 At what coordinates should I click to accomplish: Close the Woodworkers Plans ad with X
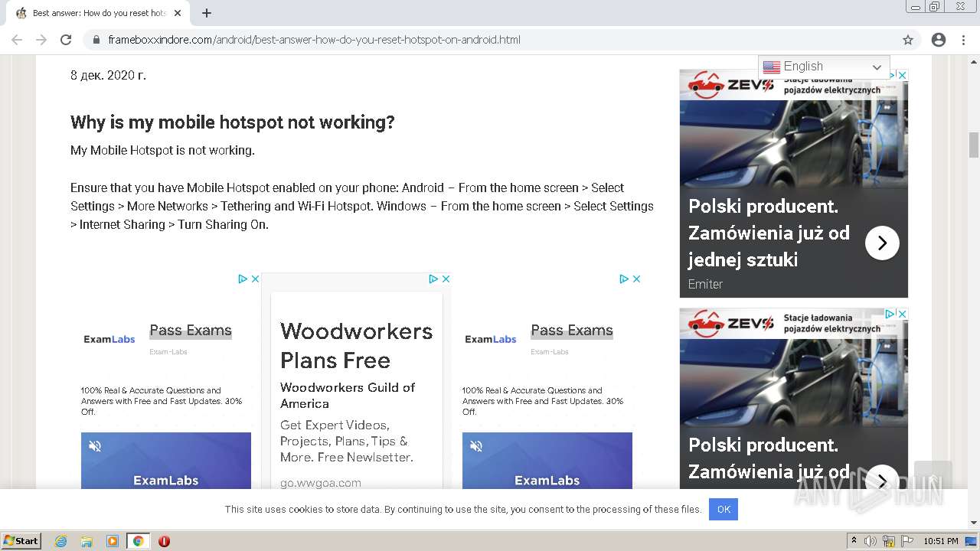click(446, 279)
